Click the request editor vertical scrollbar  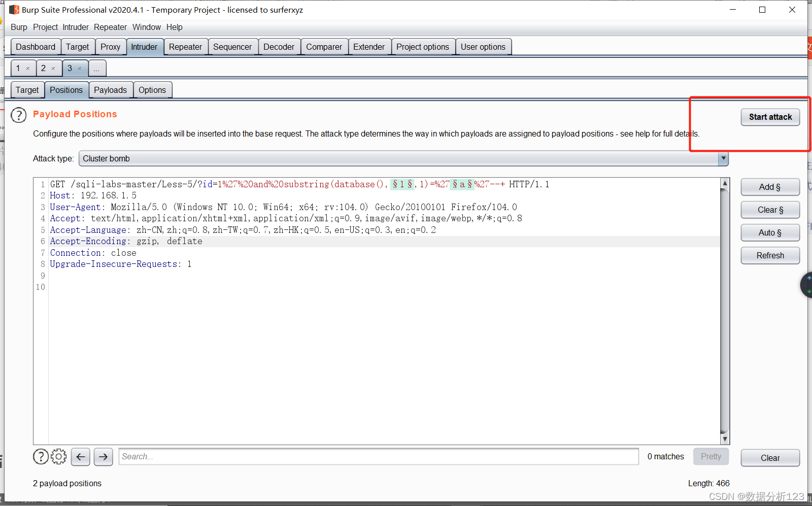point(725,311)
